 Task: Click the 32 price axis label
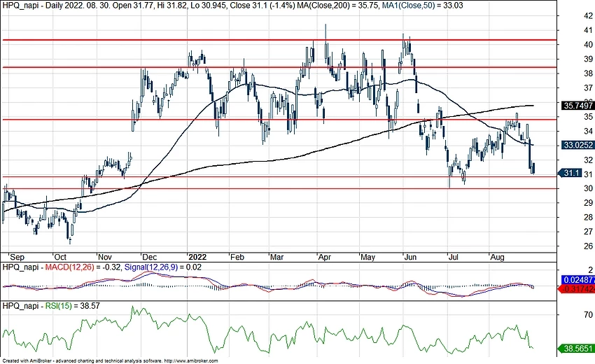(588, 160)
